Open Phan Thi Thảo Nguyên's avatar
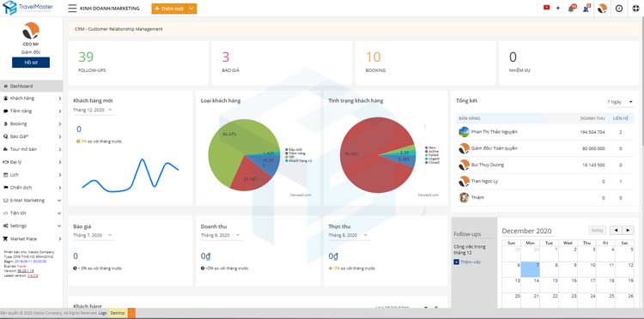 click(464, 131)
